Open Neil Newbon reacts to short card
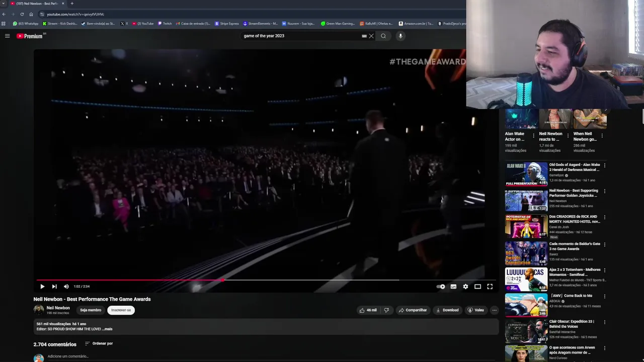 point(555,131)
